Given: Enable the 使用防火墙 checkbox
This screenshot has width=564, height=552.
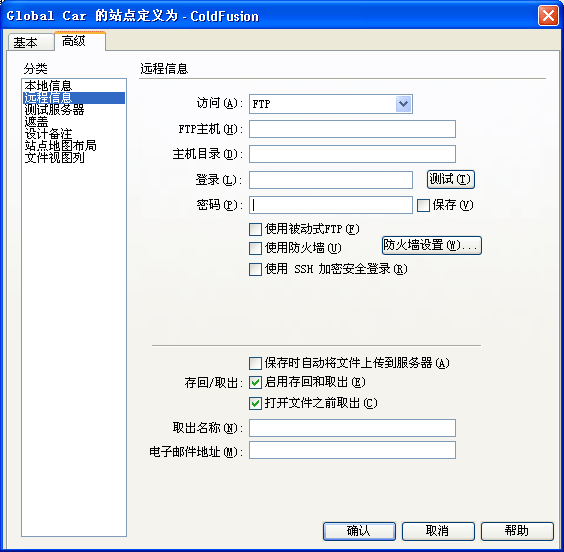Looking at the screenshot, I should click(x=255, y=248).
